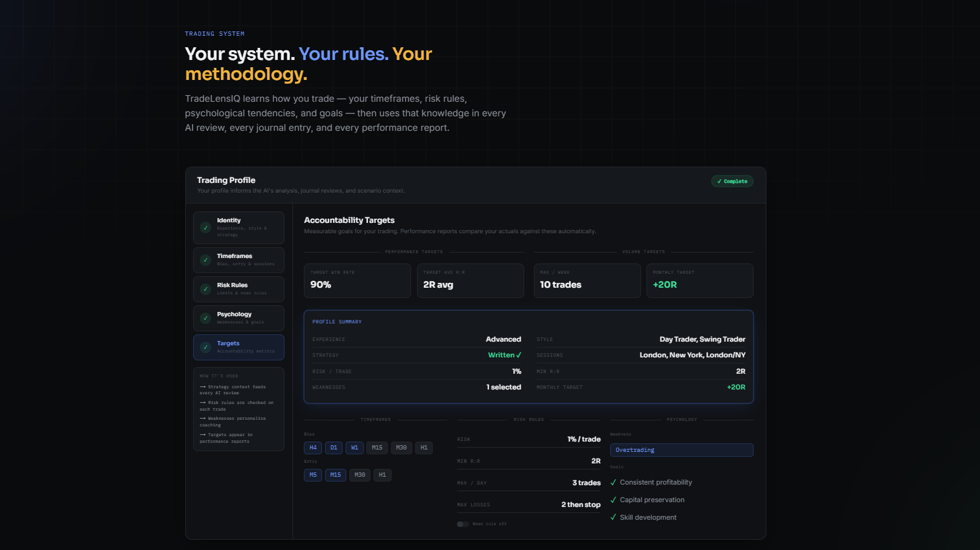Click the Trading Profile title
980x550 pixels.
pos(226,181)
